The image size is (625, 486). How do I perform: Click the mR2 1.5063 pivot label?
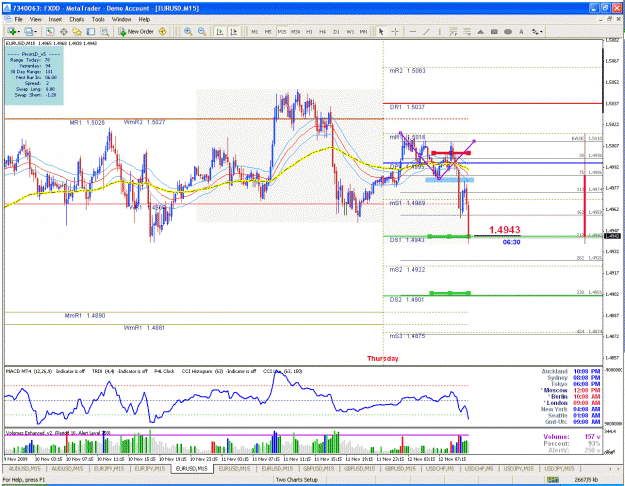[x=407, y=71]
